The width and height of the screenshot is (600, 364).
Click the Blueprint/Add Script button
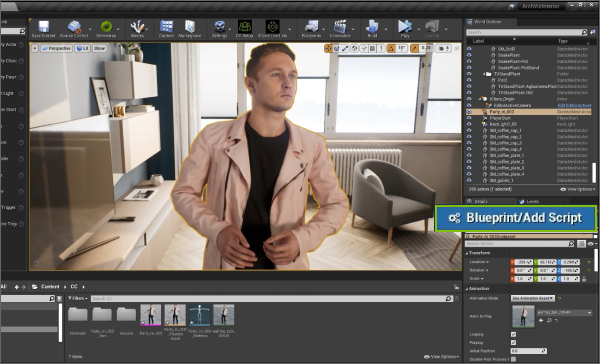click(516, 218)
